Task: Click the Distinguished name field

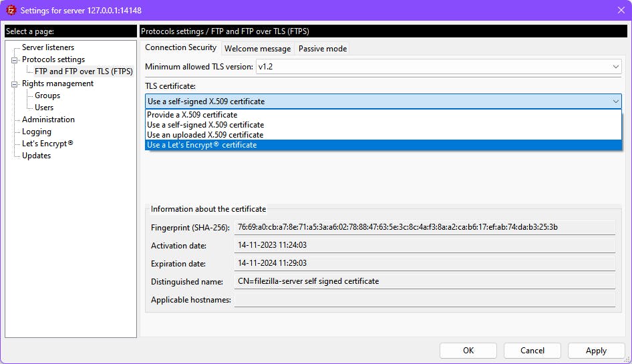Action: click(x=425, y=282)
